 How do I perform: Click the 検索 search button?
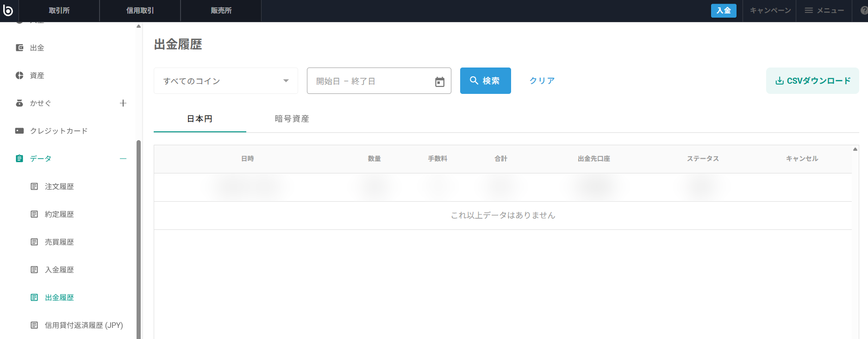point(486,81)
